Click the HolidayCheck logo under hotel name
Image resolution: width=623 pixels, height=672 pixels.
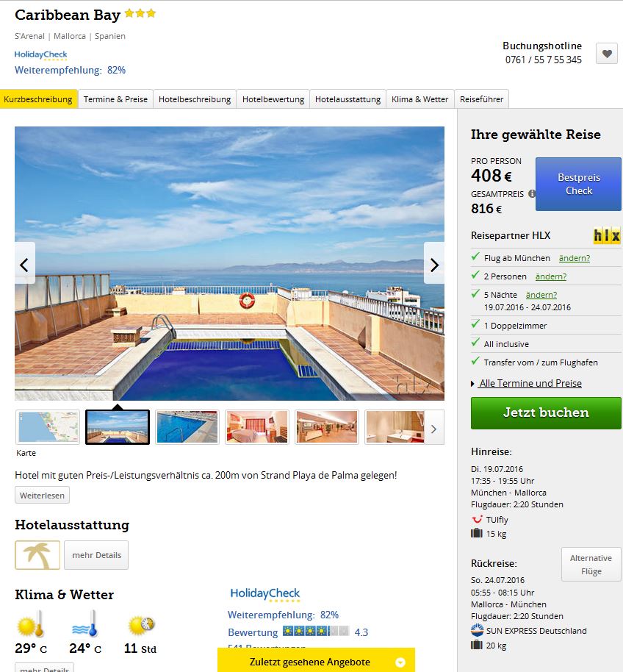[x=40, y=55]
